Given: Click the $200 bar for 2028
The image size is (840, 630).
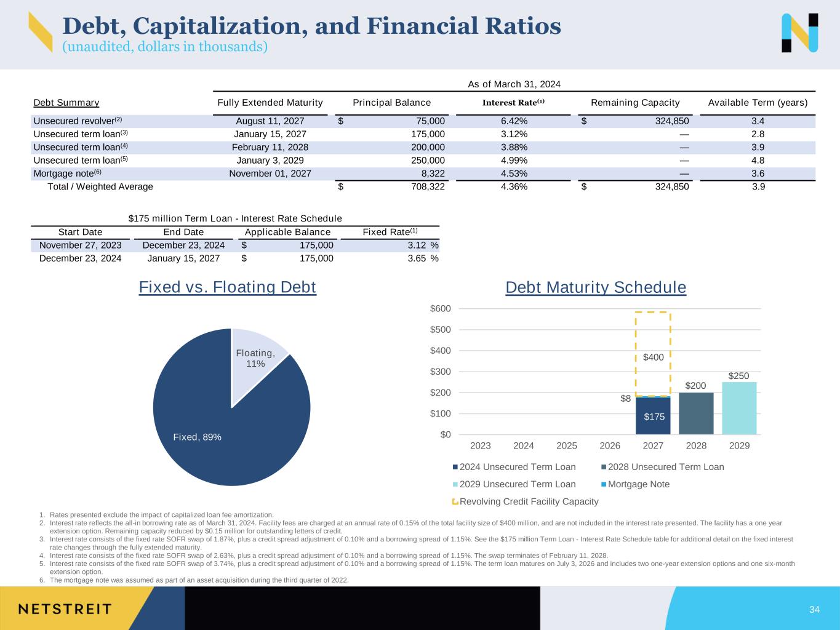Looking at the screenshot, I should 696,413.
